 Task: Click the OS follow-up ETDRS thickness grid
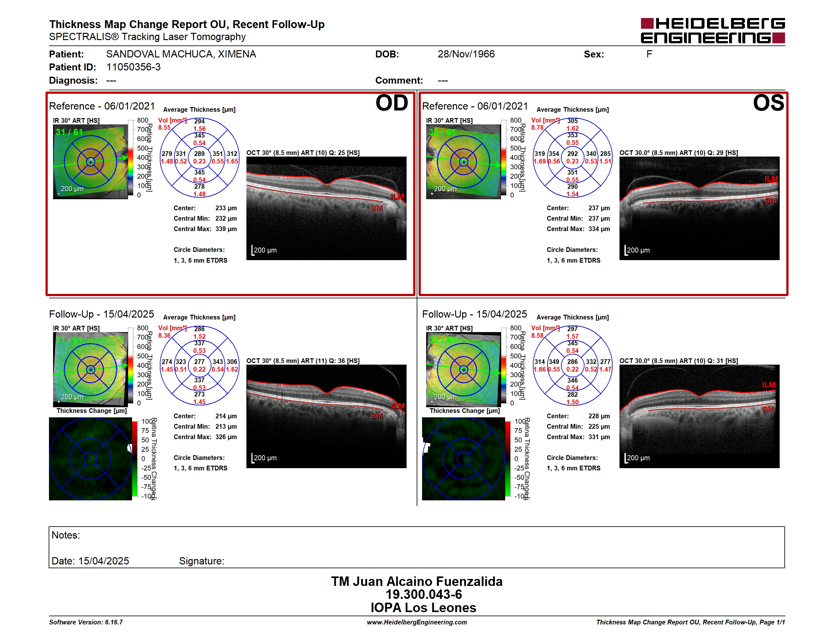pos(572,366)
